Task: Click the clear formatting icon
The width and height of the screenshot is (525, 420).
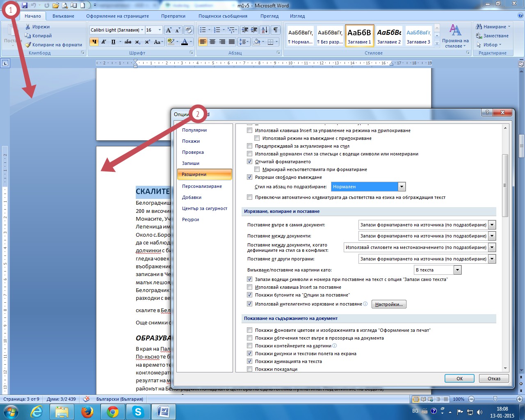Action: (x=189, y=30)
